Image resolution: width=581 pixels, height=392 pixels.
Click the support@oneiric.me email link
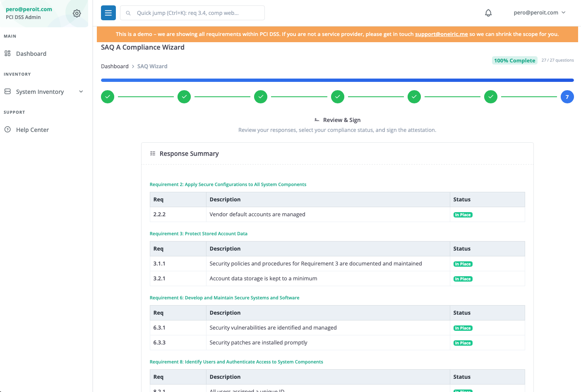click(x=441, y=34)
